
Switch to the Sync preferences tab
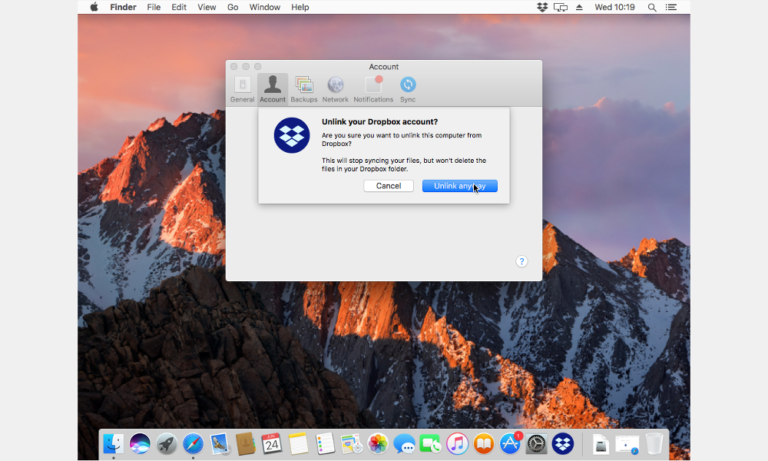tap(408, 89)
